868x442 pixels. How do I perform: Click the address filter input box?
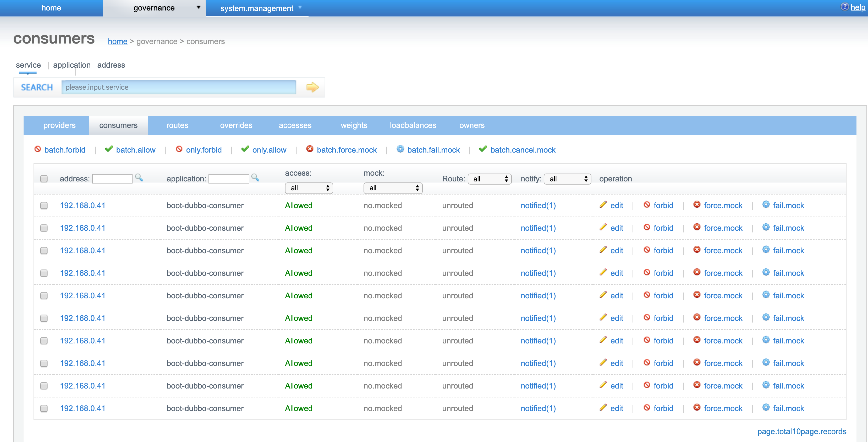pos(112,179)
